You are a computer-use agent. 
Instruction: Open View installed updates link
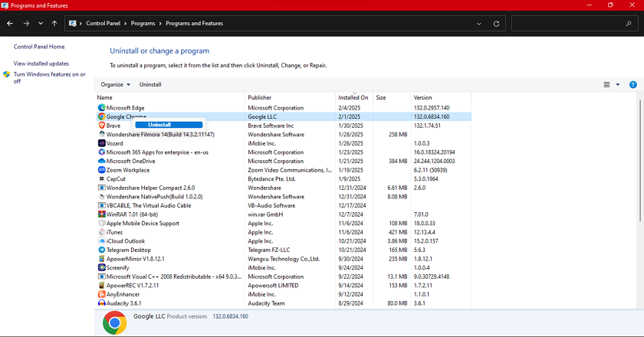pyautogui.click(x=41, y=64)
